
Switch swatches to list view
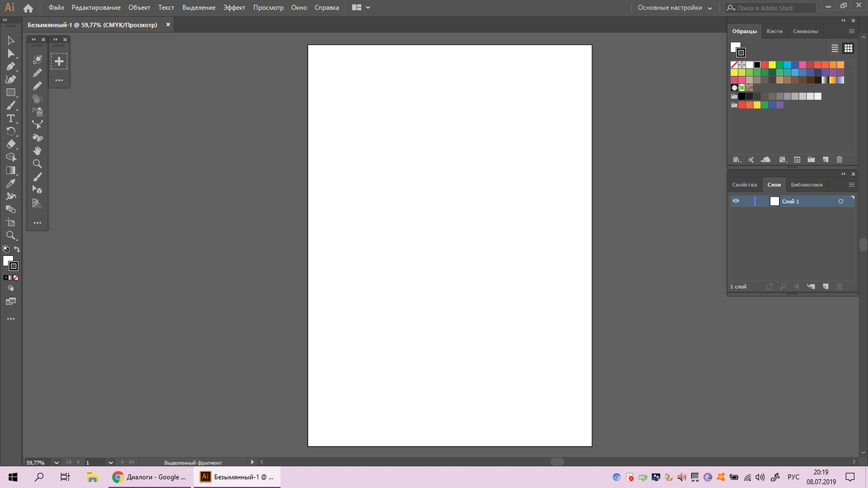click(x=835, y=48)
